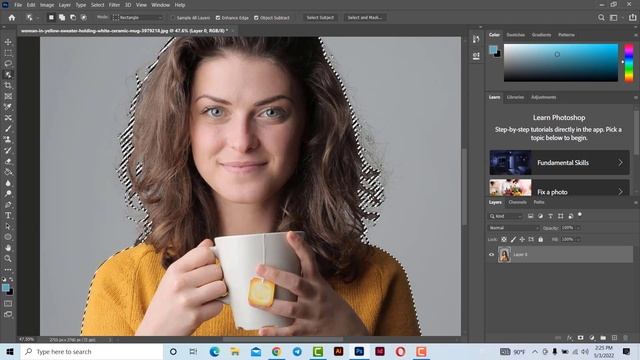This screenshot has width=640, height=360.
Task: Open the Opacity value dropdown arrow
Action: click(578, 228)
